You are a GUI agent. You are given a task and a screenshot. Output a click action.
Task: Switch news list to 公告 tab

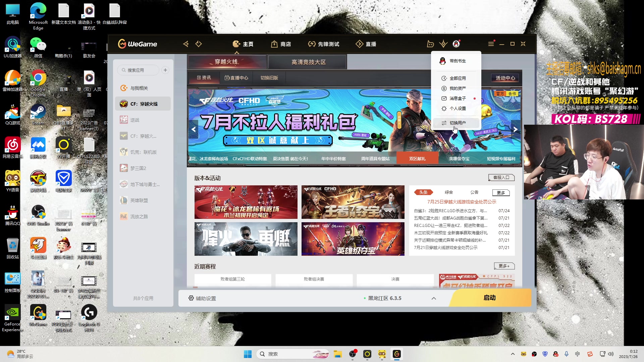(x=474, y=192)
